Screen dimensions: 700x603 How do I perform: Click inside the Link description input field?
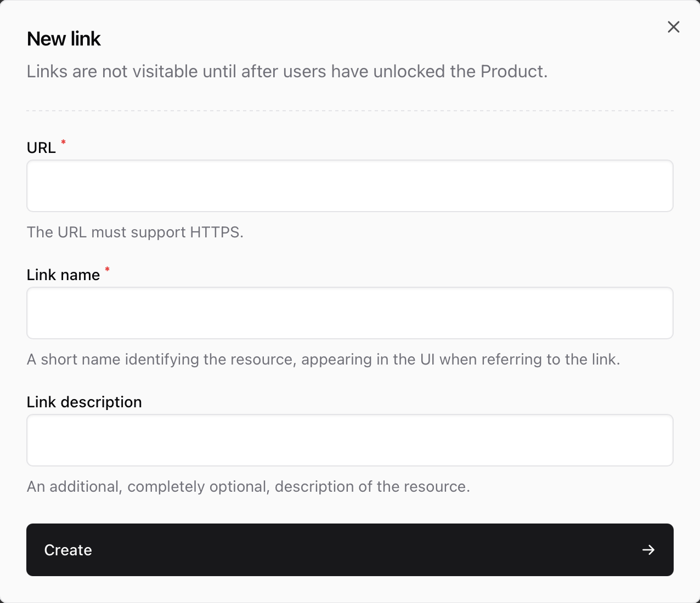click(349, 440)
